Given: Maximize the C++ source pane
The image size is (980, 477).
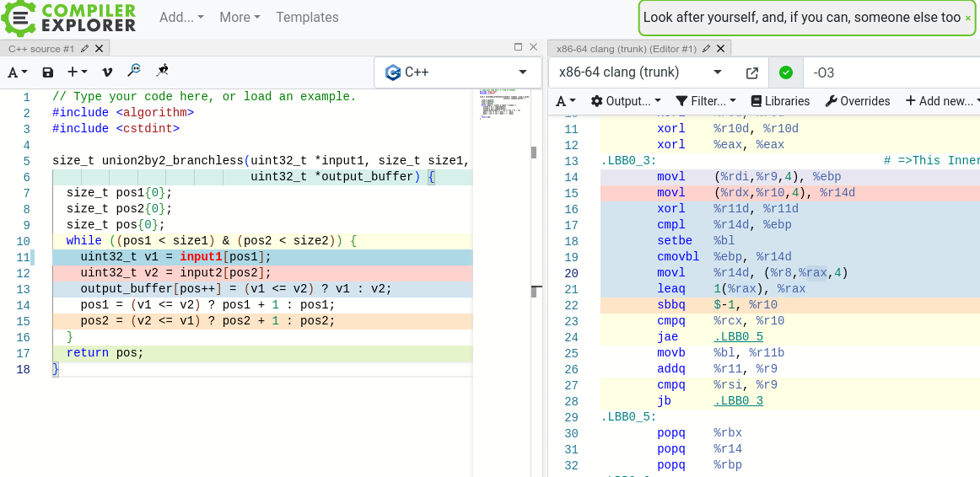Looking at the screenshot, I should click(518, 48).
